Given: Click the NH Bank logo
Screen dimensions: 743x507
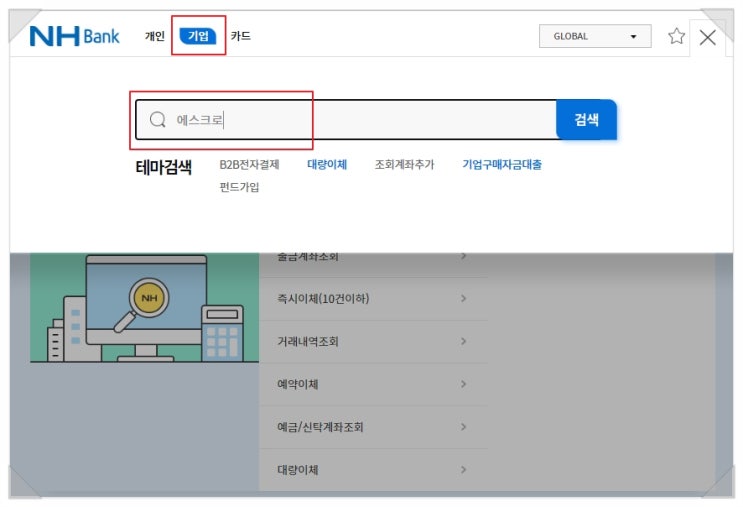Looking at the screenshot, I should [x=74, y=36].
